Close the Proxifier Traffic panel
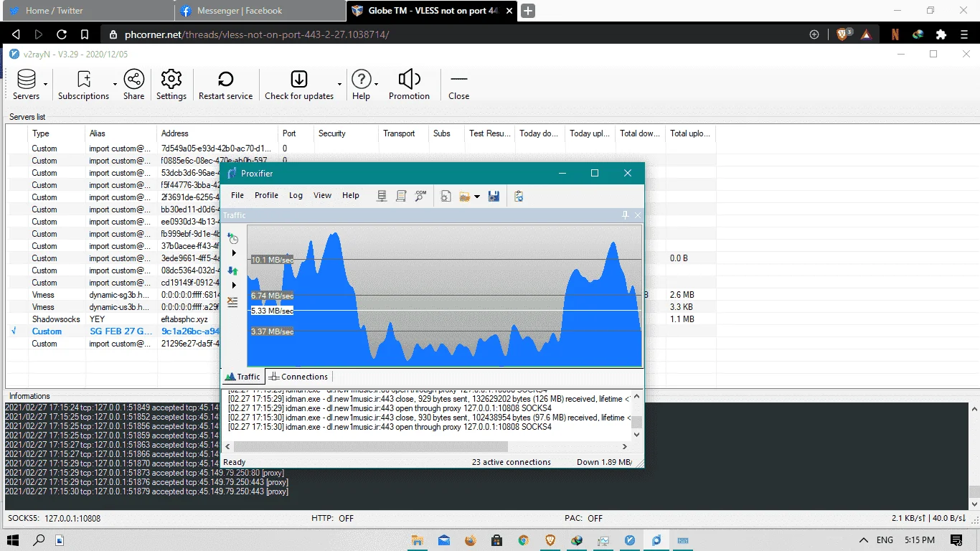 638,215
